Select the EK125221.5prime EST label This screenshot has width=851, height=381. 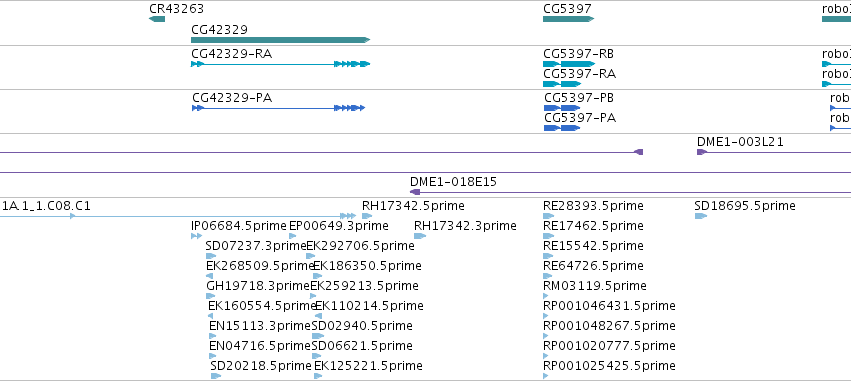click(x=369, y=366)
